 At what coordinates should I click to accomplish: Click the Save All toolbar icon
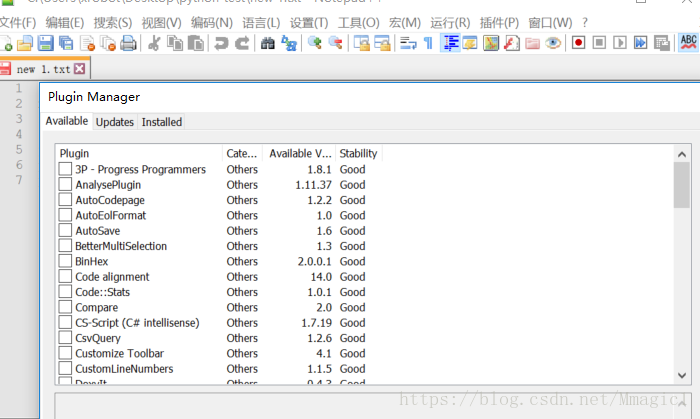click(66, 43)
